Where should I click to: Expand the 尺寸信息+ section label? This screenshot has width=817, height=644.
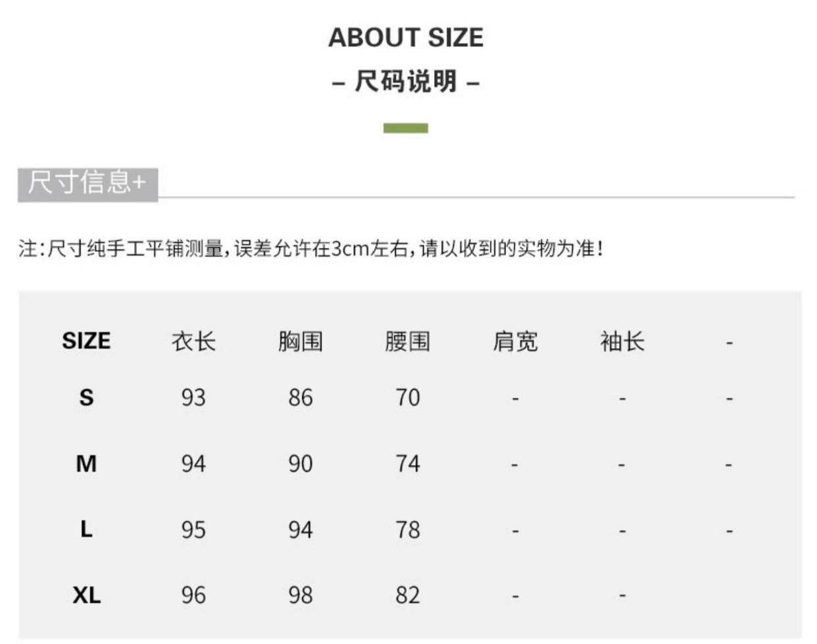[x=87, y=183]
